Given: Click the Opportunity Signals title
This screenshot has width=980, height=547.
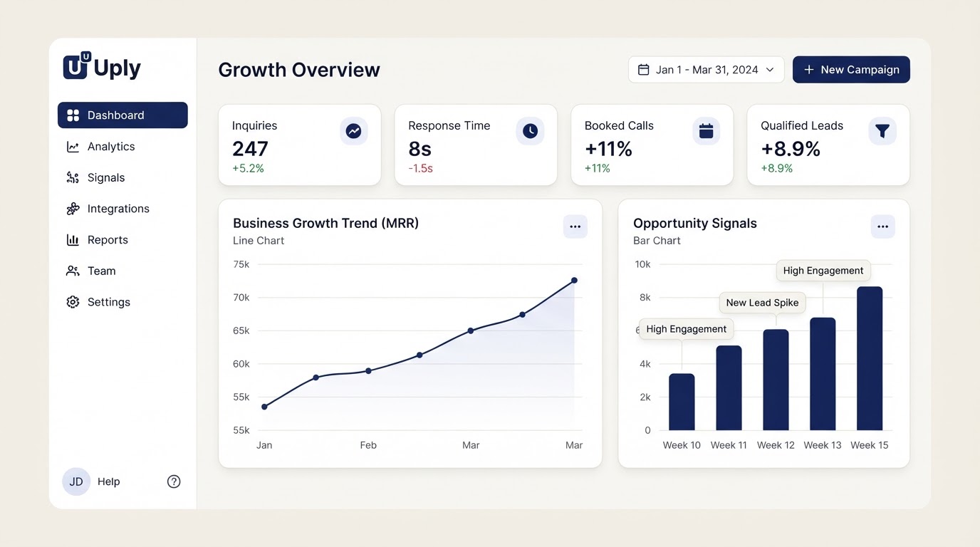Looking at the screenshot, I should pyautogui.click(x=695, y=223).
